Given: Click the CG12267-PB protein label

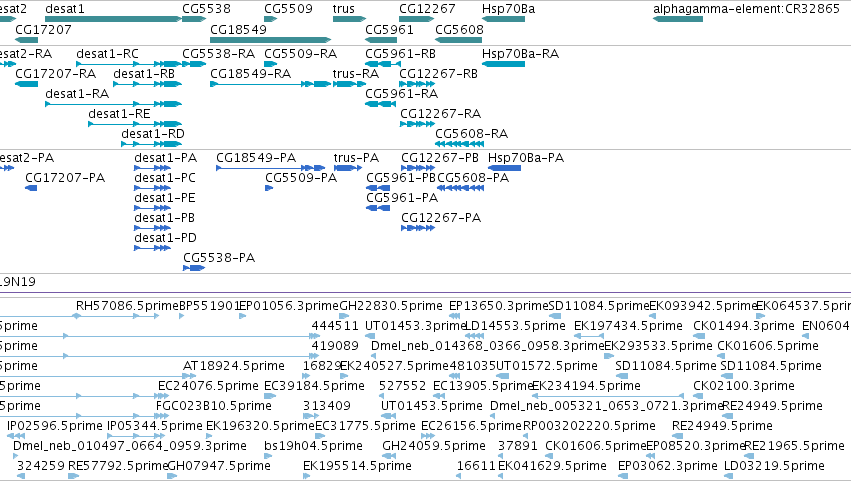Looking at the screenshot, I should 440,158.
